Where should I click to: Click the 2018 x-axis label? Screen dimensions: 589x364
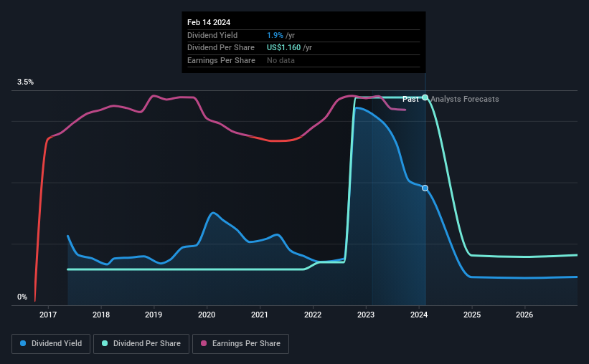click(x=101, y=315)
